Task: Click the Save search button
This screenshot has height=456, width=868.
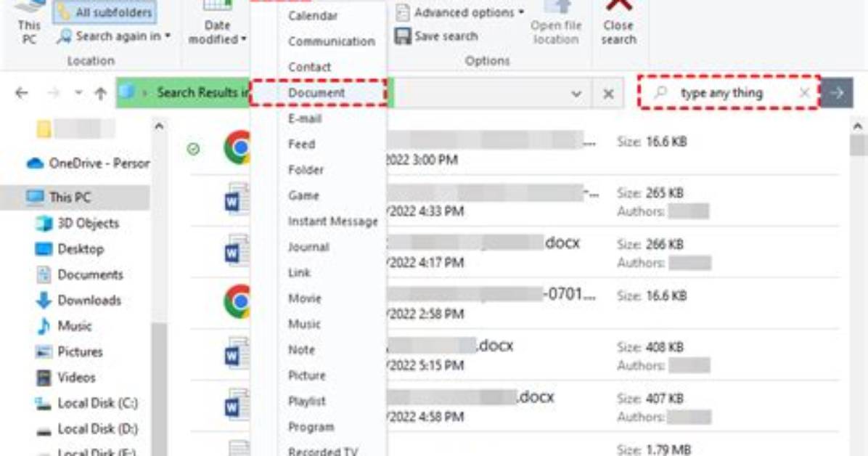Action: click(x=436, y=36)
